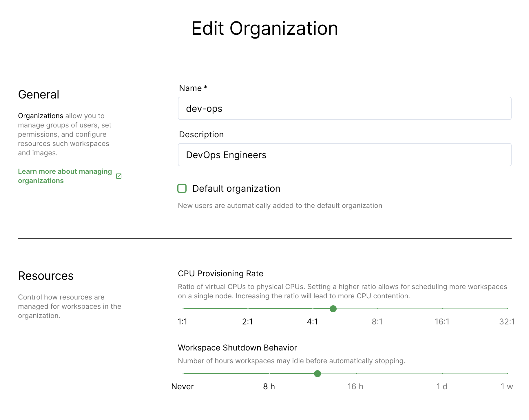Click the Edit Organization page heading
Screen dimensions: 529x420
tap(264, 28)
